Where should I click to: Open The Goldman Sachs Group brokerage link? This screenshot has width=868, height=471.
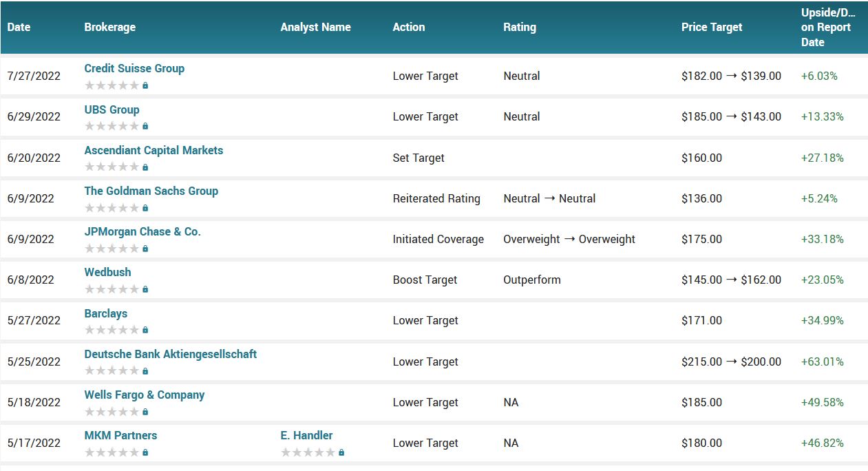tap(151, 191)
